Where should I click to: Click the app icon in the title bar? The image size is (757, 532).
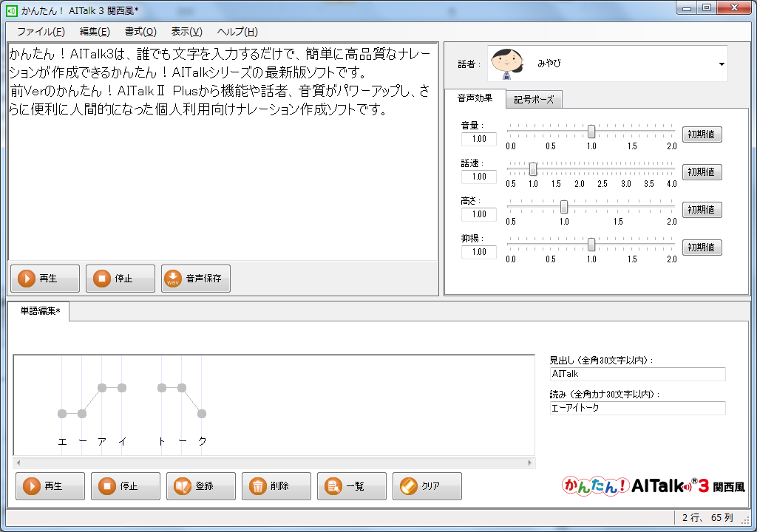(x=11, y=10)
